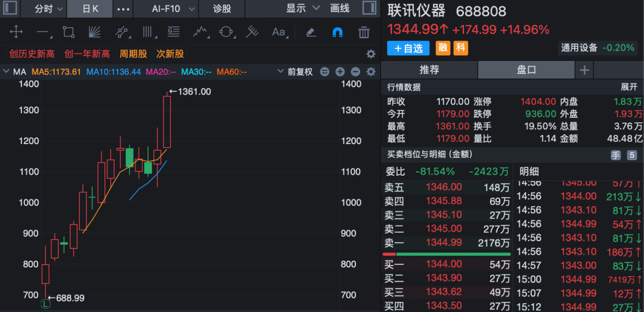The height and width of the screenshot is (312, 644).
Task: Click the 688.99 low price label on chart
Action: [x=70, y=298]
